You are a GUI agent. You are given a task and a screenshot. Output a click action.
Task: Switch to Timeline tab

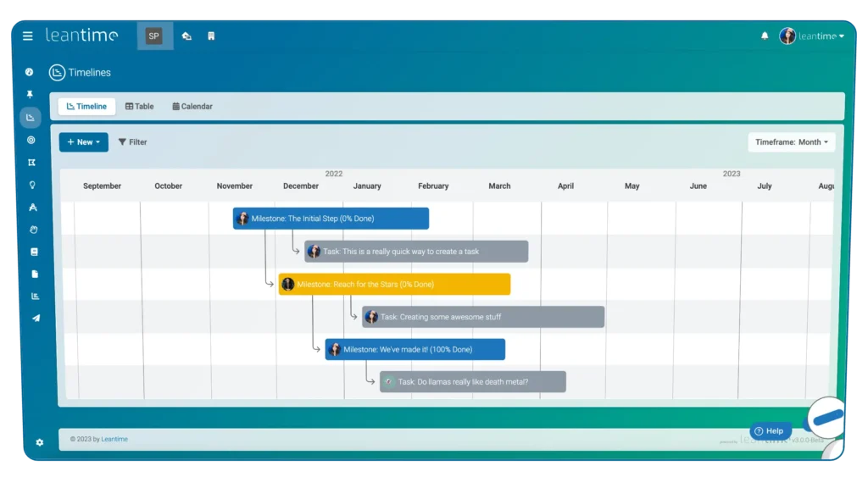click(x=86, y=106)
